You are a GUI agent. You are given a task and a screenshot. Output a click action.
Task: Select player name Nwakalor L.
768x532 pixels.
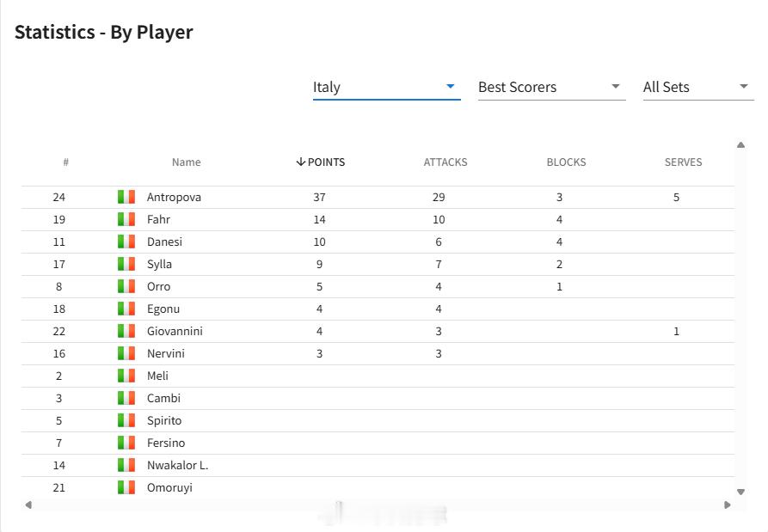[x=177, y=465]
